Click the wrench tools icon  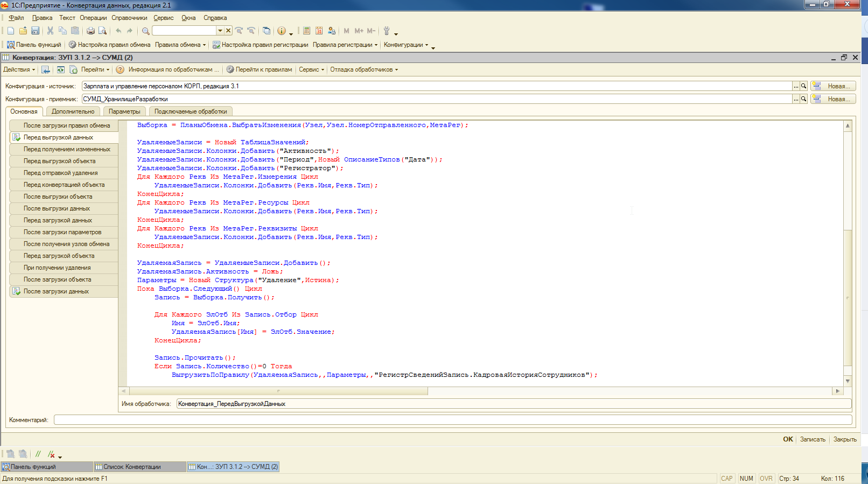coord(386,31)
